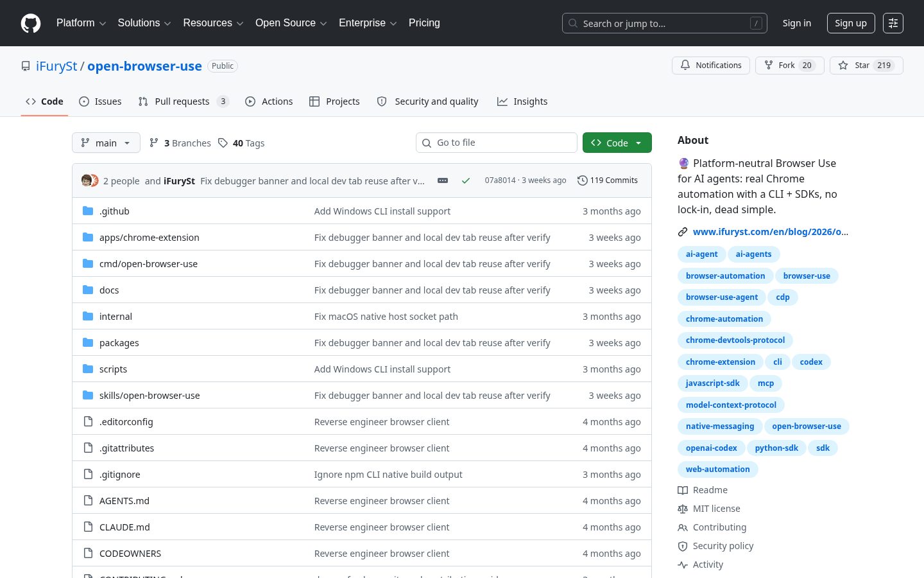
Task: Click the Sign up button
Action: pyautogui.click(x=851, y=23)
